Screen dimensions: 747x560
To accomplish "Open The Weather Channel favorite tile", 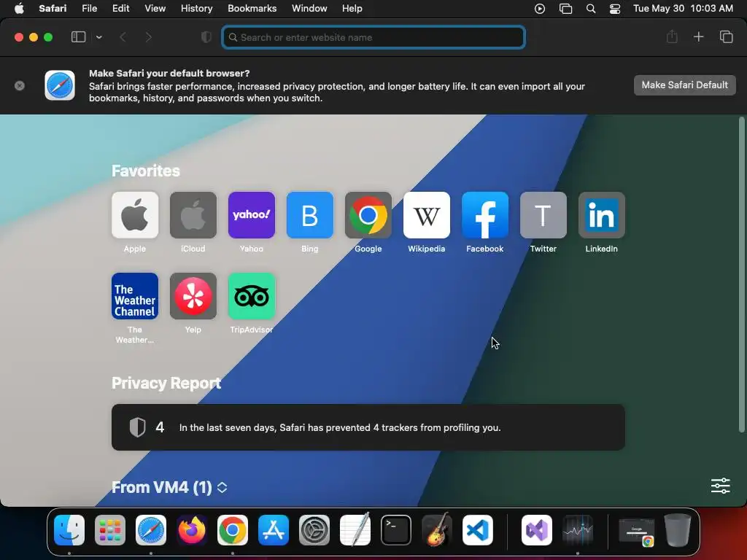I will [x=135, y=296].
